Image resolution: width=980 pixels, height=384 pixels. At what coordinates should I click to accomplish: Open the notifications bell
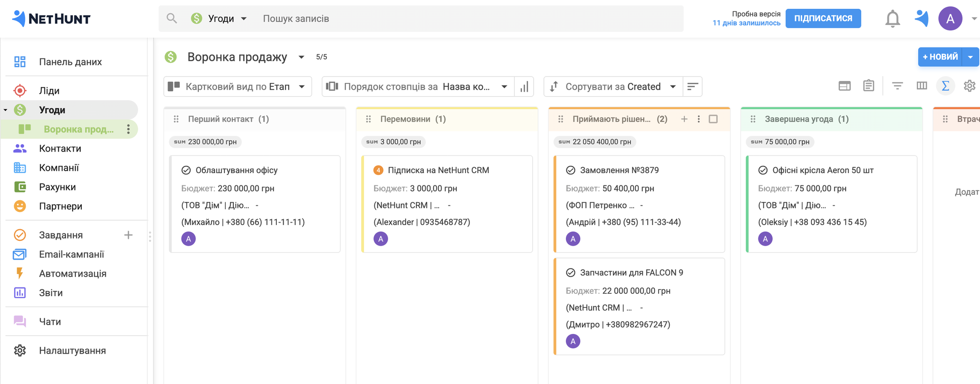pos(892,19)
